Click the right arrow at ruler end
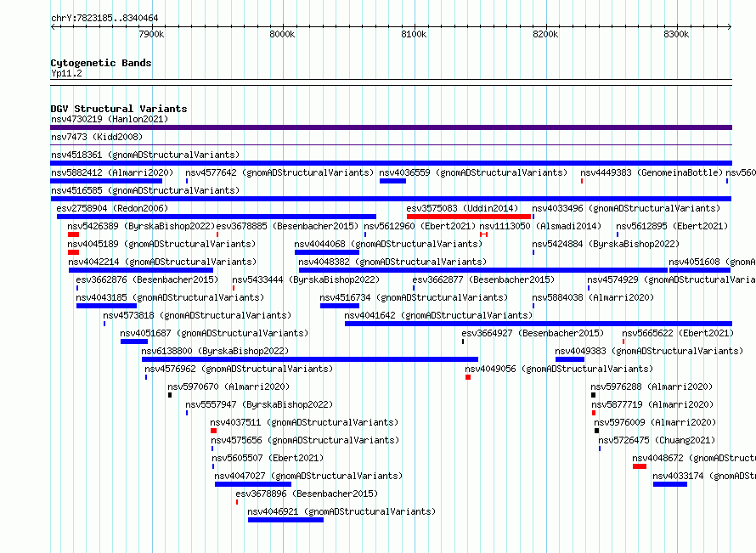Viewport: 756px width, 553px height. click(x=730, y=26)
